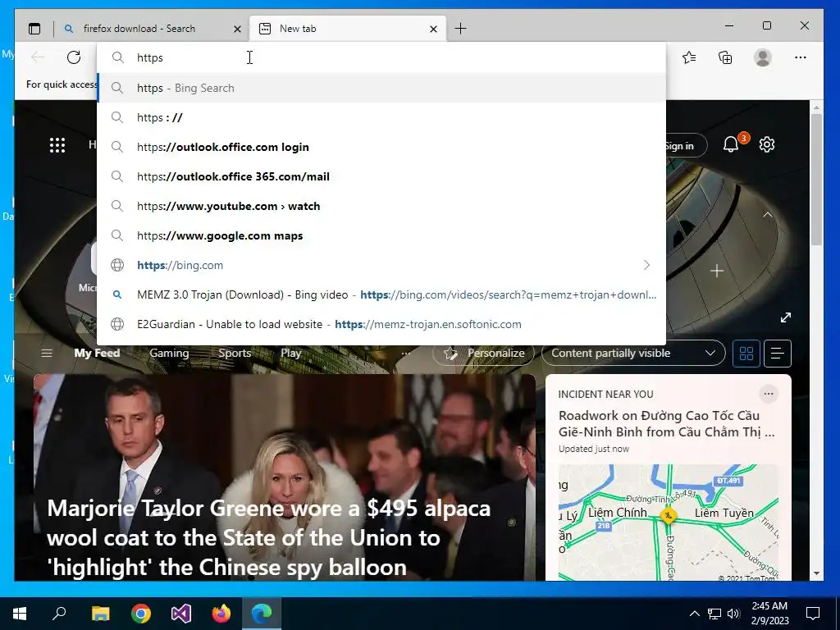
Task: Click the traffic map thumbnail
Action: tap(668, 522)
